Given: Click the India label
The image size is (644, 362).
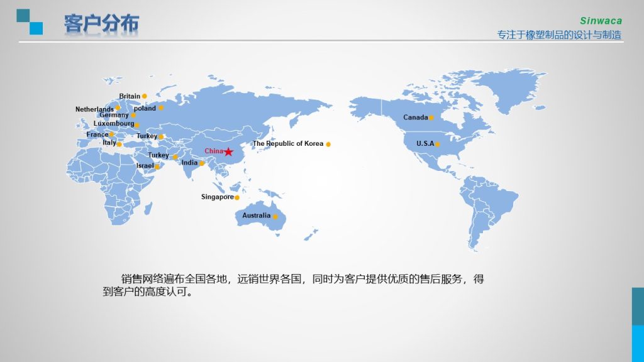Looking at the screenshot, I should click(x=189, y=163).
